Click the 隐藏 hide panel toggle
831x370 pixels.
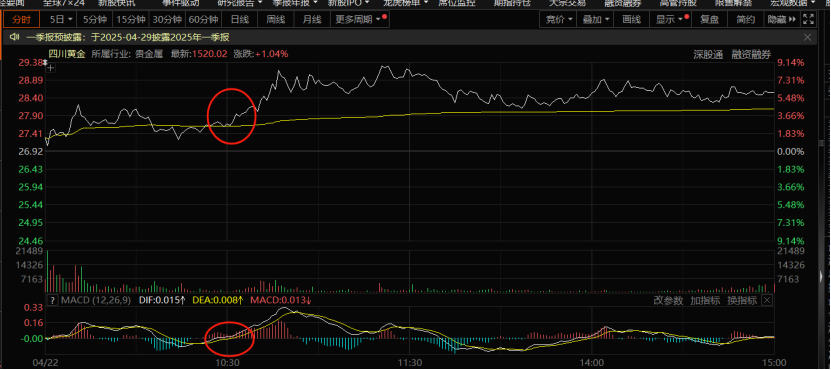pyautogui.click(x=782, y=20)
